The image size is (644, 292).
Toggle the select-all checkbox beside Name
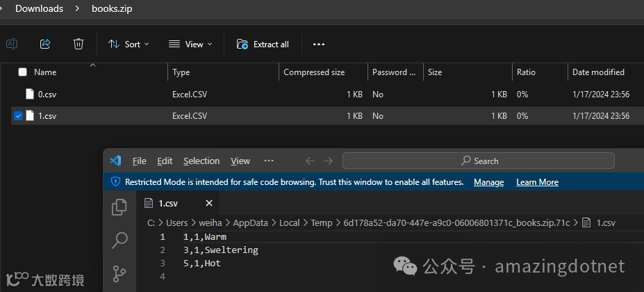(23, 72)
